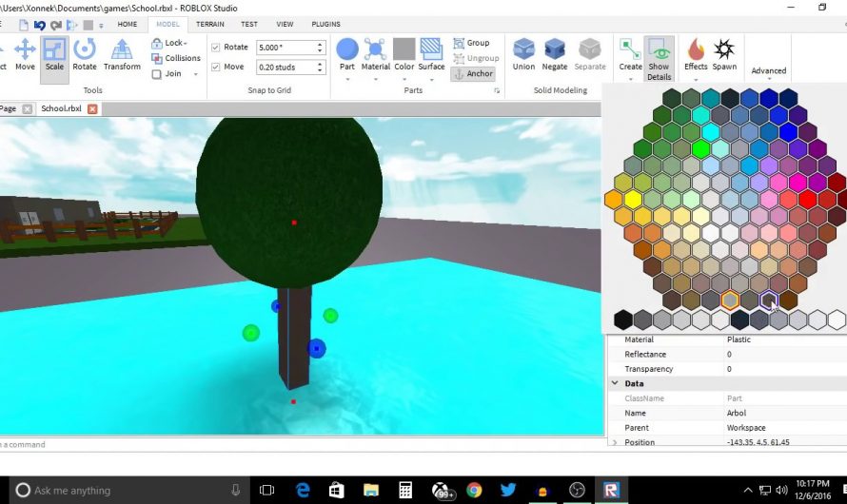The width and height of the screenshot is (847, 504).
Task: Click the New file icon in quick access bar
Action: [24, 25]
